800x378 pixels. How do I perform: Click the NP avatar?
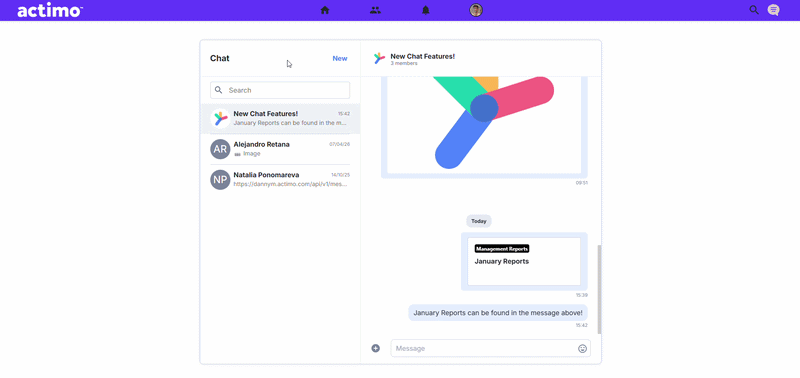point(220,180)
